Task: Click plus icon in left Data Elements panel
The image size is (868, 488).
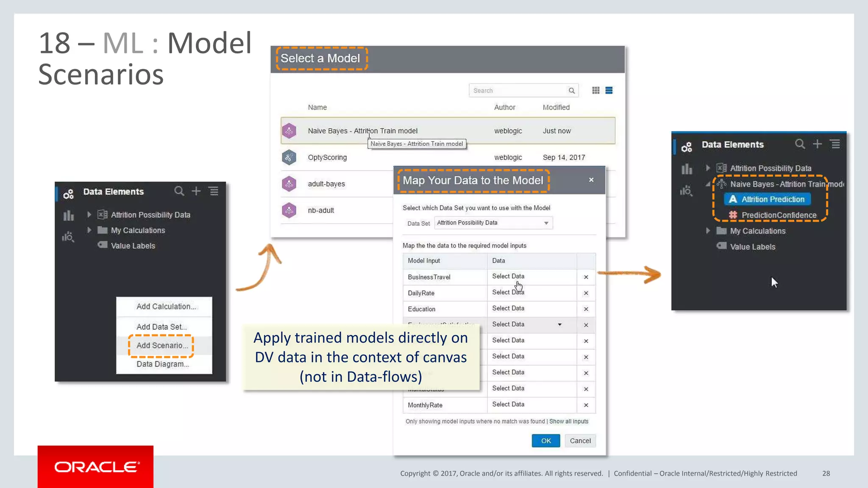Action: 196,191
